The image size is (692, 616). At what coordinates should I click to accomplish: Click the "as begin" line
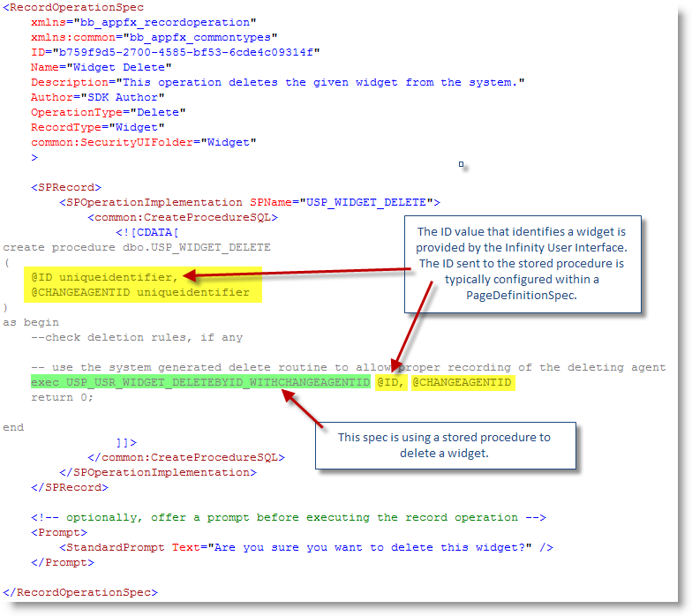coord(31,323)
